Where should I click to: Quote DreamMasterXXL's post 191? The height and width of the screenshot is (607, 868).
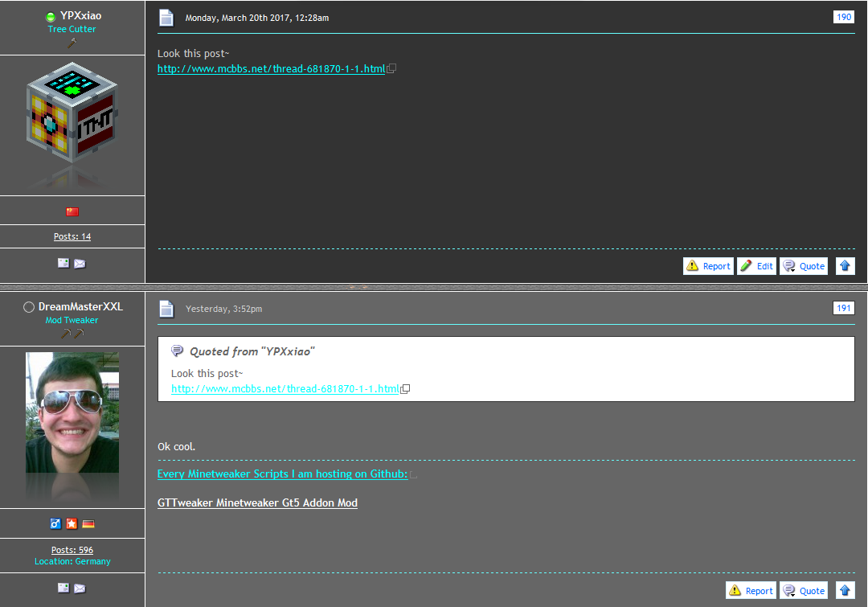(804, 590)
